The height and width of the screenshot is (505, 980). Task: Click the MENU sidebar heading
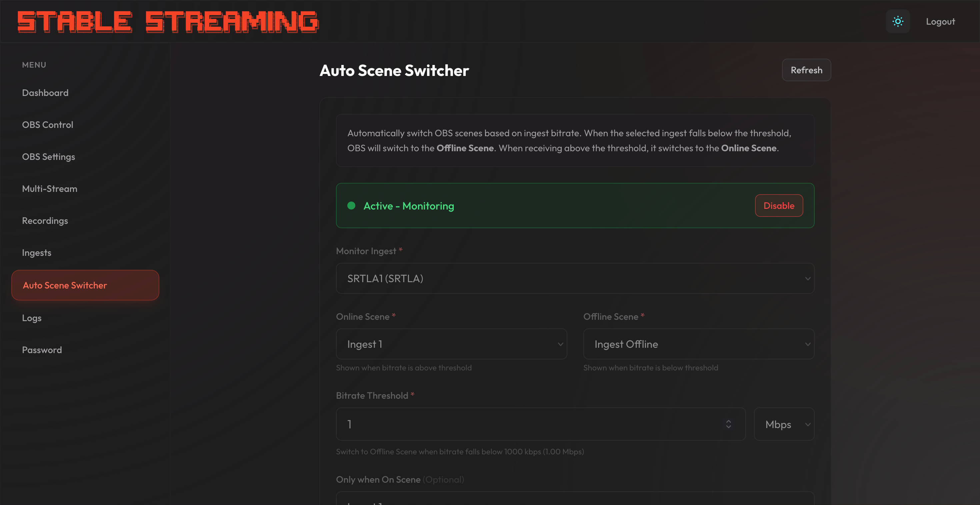coord(34,65)
